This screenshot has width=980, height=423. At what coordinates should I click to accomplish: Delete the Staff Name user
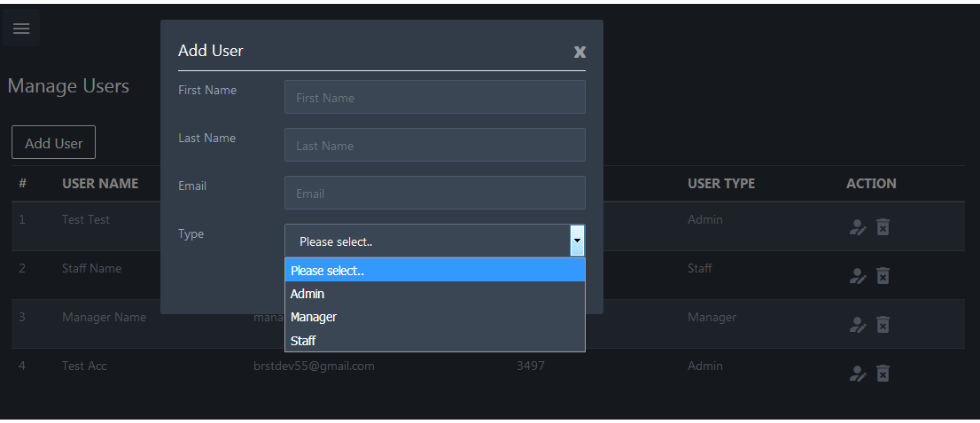tap(883, 275)
